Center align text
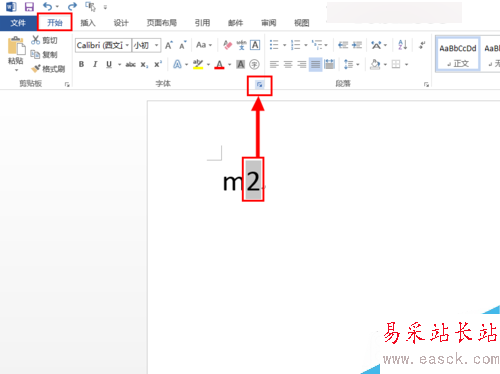Screen dimensions: 500x374 (288, 64)
